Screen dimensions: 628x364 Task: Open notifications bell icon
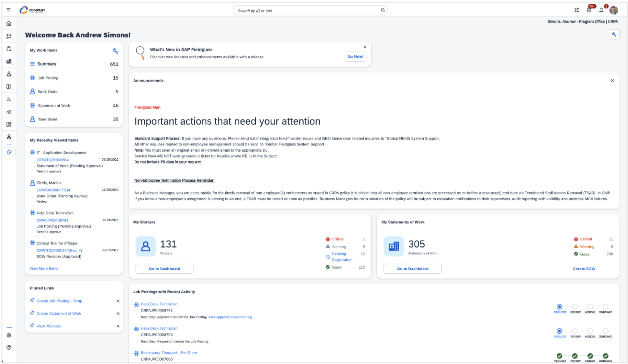point(601,10)
